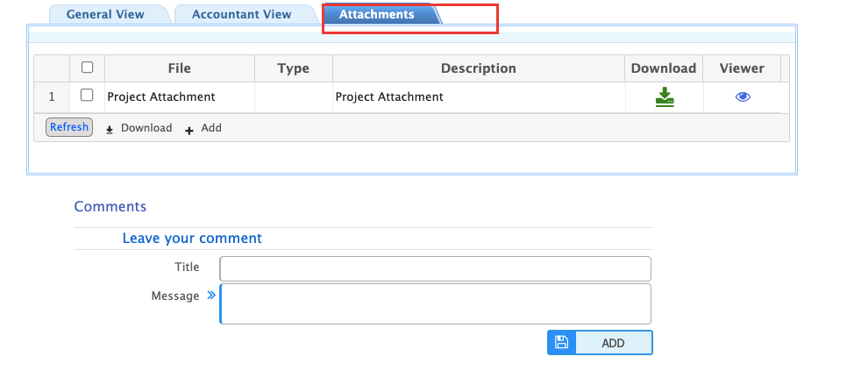Sort by the File column header
This screenshot has height=378, width=868.
pos(180,68)
